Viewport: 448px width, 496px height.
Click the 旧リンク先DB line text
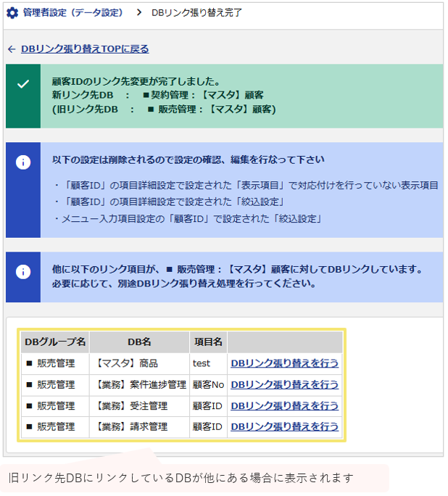tap(164, 109)
